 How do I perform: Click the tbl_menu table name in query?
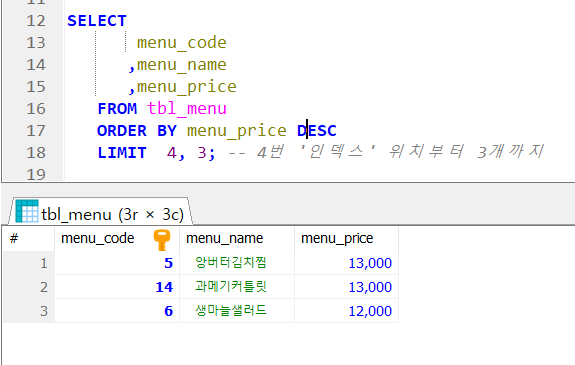click(x=187, y=109)
